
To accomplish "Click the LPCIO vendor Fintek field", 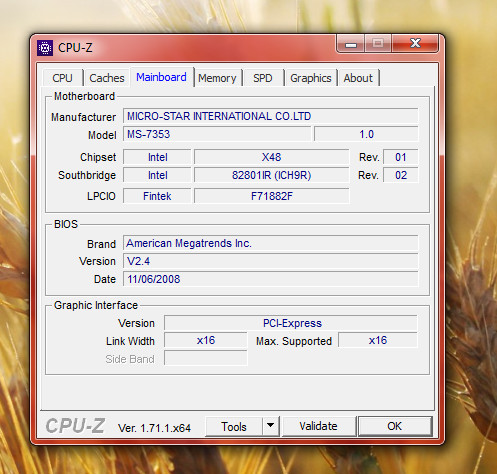I will pyautogui.click(x=157, y=196).
